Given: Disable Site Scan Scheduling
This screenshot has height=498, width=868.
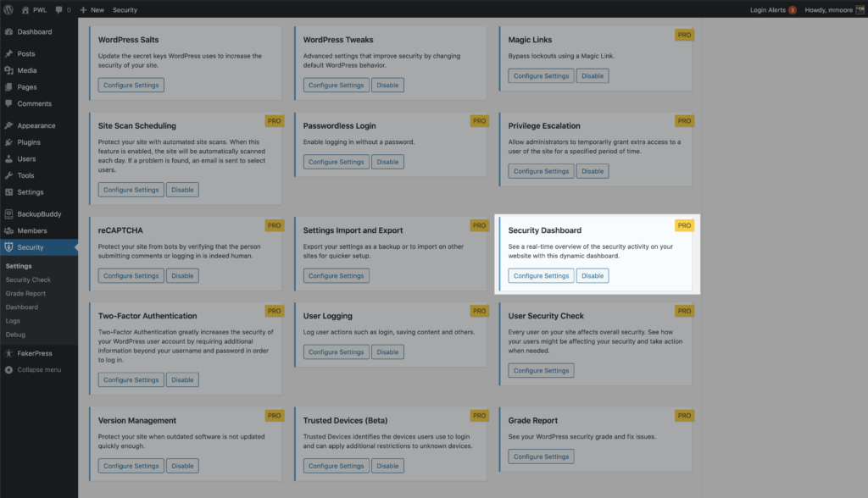Looking at the screenshot, I should pos(182,190).
